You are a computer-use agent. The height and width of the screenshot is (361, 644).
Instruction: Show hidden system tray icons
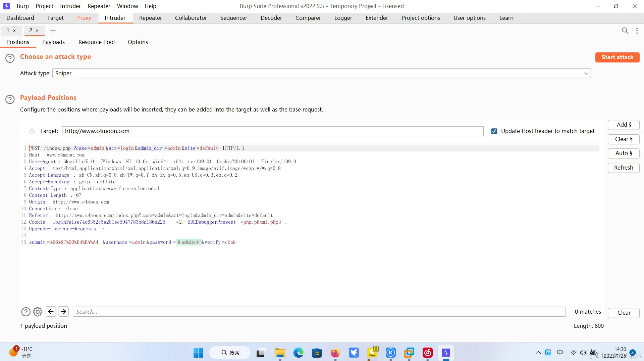click(x=538, y=353)
